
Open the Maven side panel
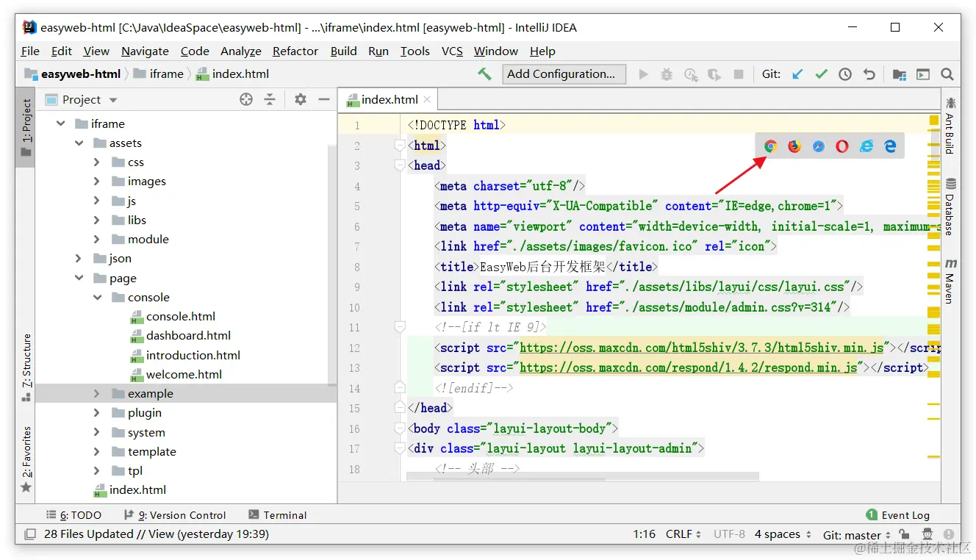950,281
